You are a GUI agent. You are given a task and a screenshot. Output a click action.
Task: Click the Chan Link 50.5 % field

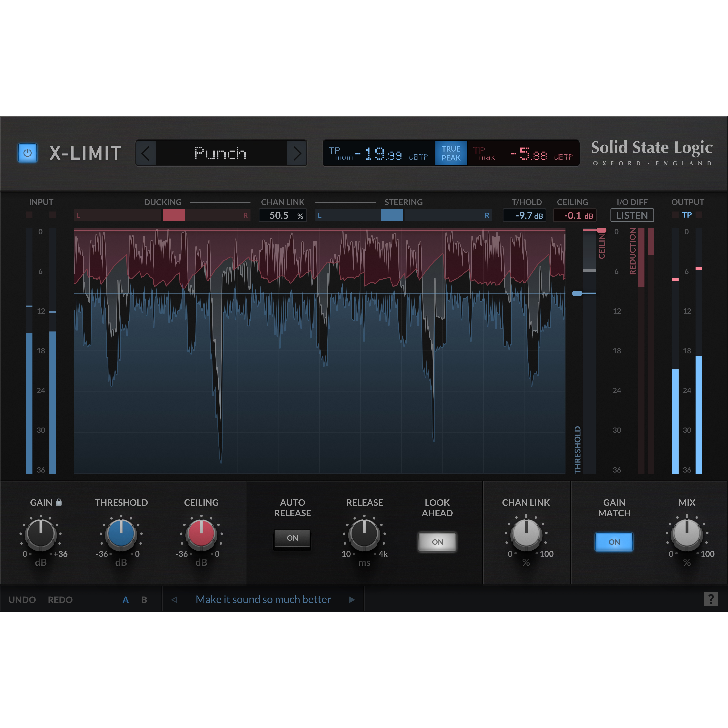pos(283,216)
